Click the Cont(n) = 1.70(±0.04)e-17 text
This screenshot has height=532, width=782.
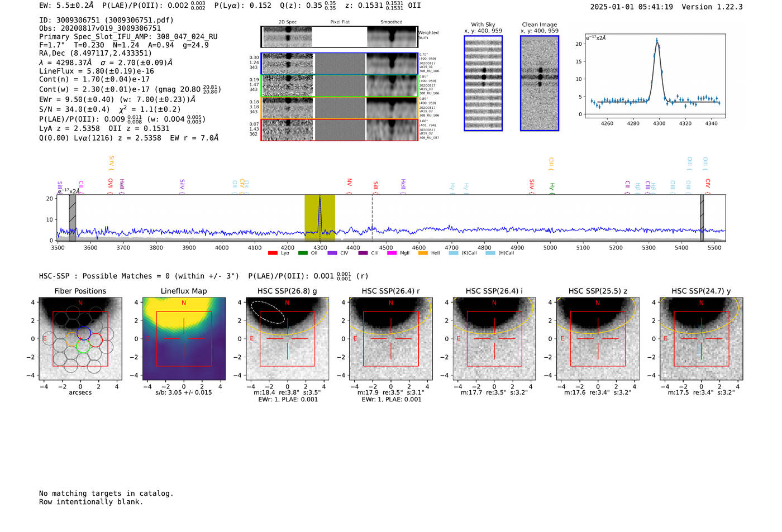click(94, 80)
